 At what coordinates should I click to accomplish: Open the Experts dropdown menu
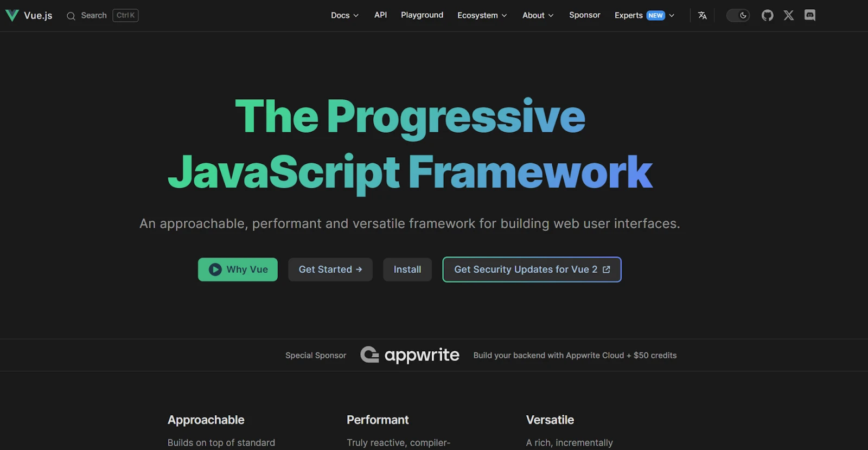pos(644,15)
